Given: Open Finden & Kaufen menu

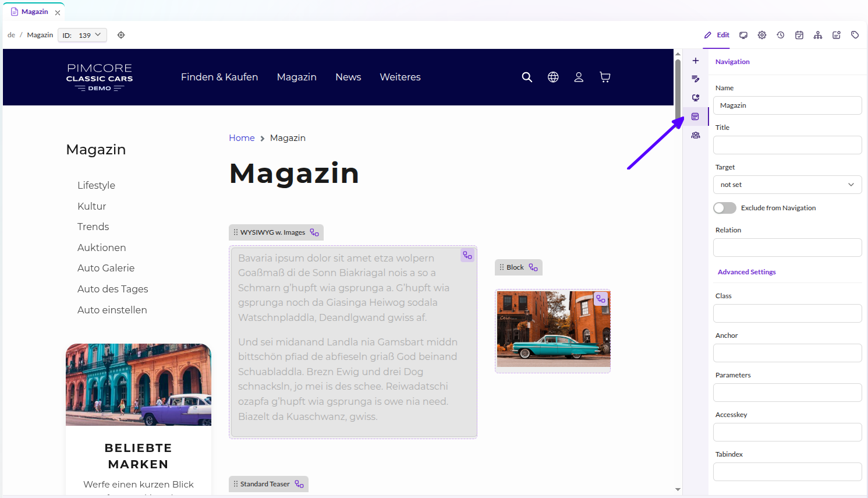Looking at the screenshot, I should pos(219,77).
